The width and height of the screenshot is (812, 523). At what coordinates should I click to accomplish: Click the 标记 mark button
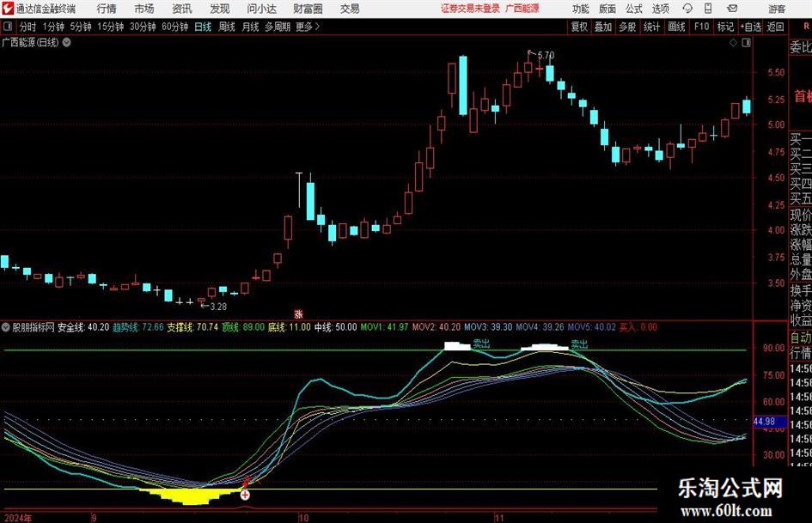(725, 27)
